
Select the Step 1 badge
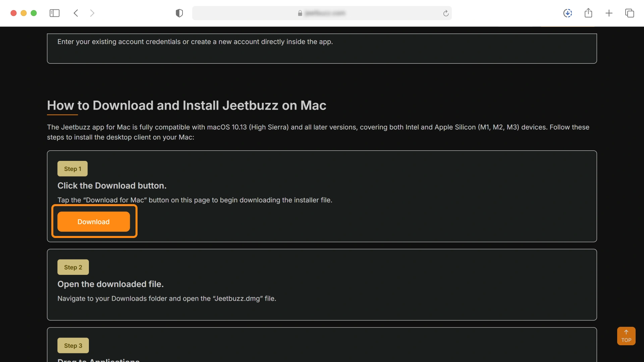coord(72,169)
